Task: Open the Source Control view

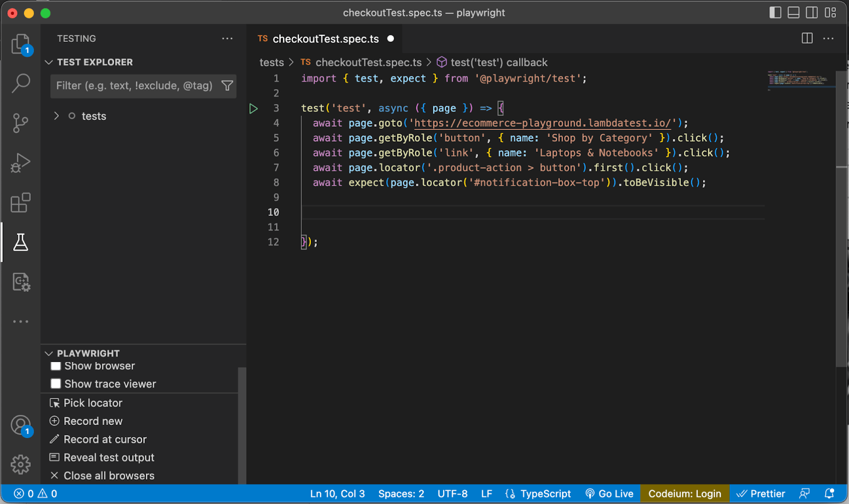Action: [x=21, y=123]
